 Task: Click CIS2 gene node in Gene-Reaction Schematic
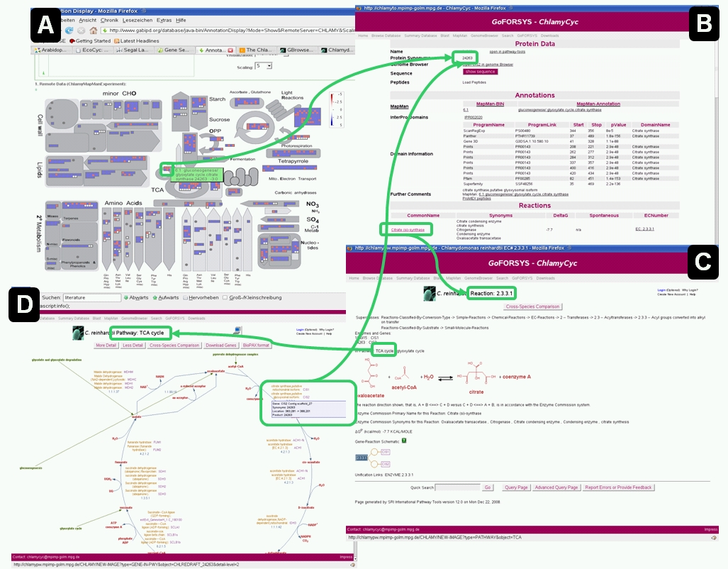[x=386, y=464]
